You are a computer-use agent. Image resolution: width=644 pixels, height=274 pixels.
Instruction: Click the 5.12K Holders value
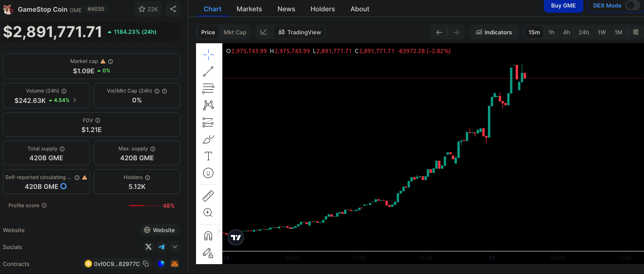[137, 187]
